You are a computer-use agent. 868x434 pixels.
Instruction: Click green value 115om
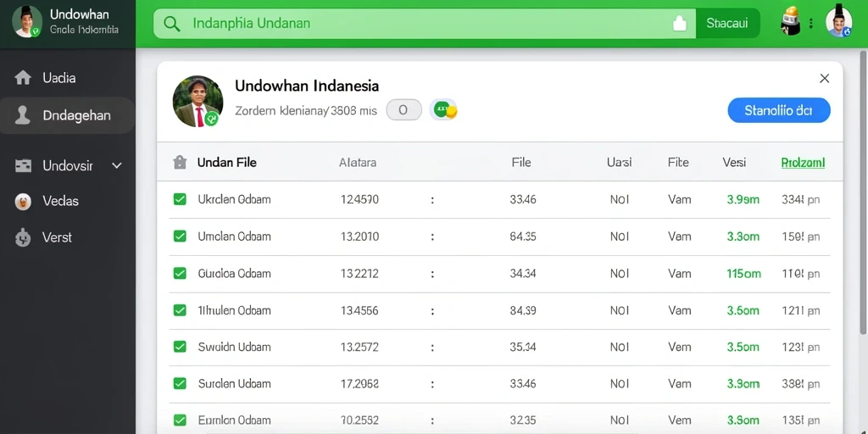(x=743, y=274)
